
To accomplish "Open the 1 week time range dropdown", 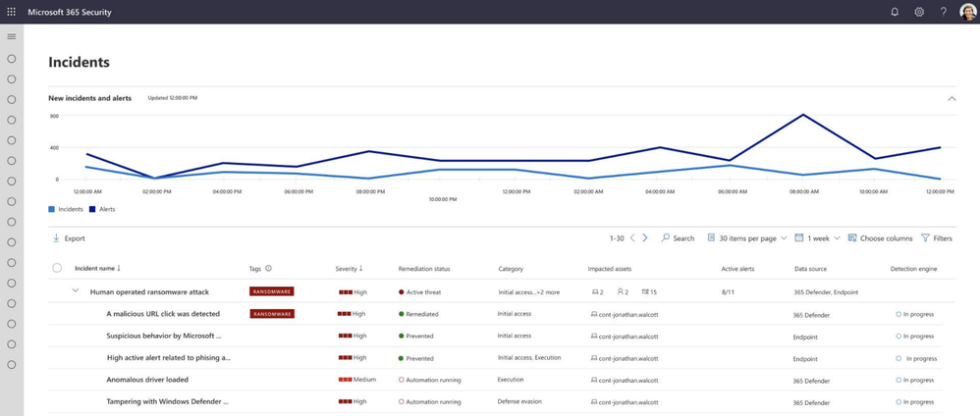I will (818, 238).
